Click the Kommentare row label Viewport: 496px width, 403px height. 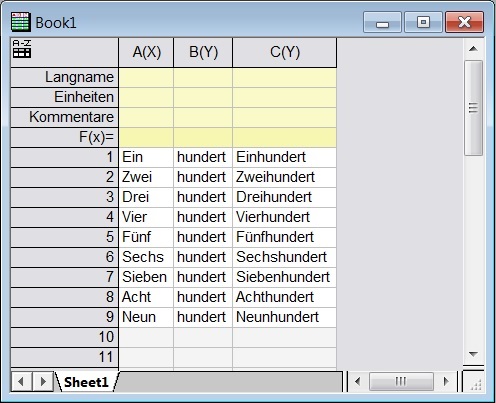coord(64,117)
